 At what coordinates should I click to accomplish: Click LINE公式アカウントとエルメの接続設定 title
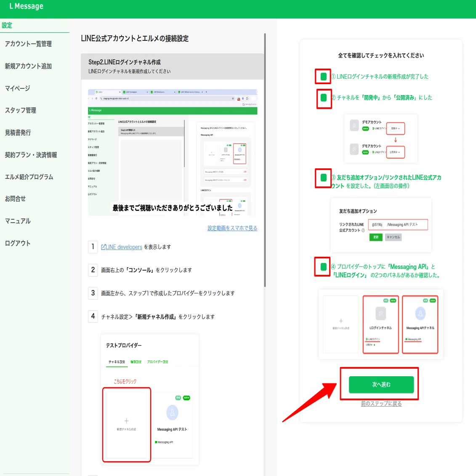[135, 39]
